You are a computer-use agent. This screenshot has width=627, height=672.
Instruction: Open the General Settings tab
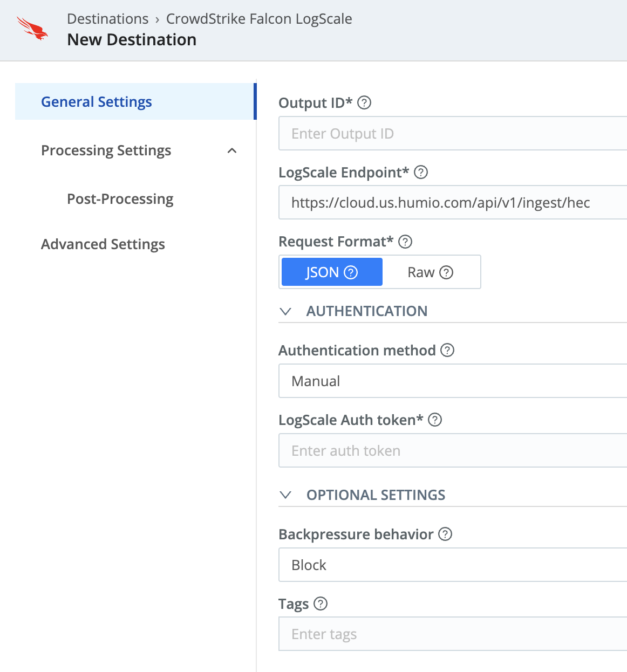pos(97,102)
